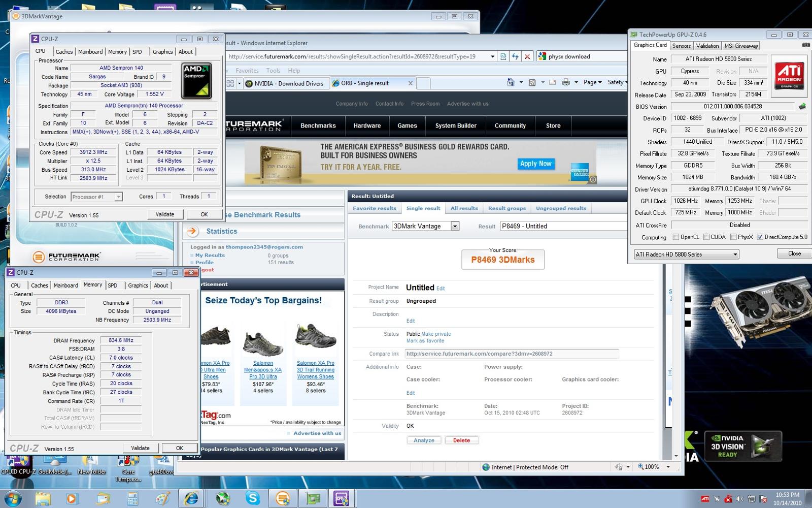Toggle the DirectCompute 5.0 checkbox
The image size is (812, 508).
click(x=760, y=237)
